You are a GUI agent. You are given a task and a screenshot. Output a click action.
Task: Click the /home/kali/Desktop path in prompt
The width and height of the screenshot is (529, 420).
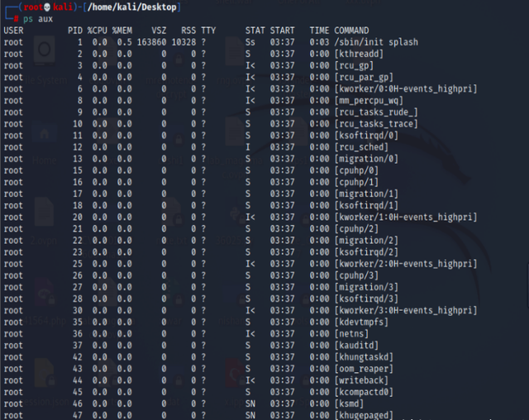click(x=131, y=7)
